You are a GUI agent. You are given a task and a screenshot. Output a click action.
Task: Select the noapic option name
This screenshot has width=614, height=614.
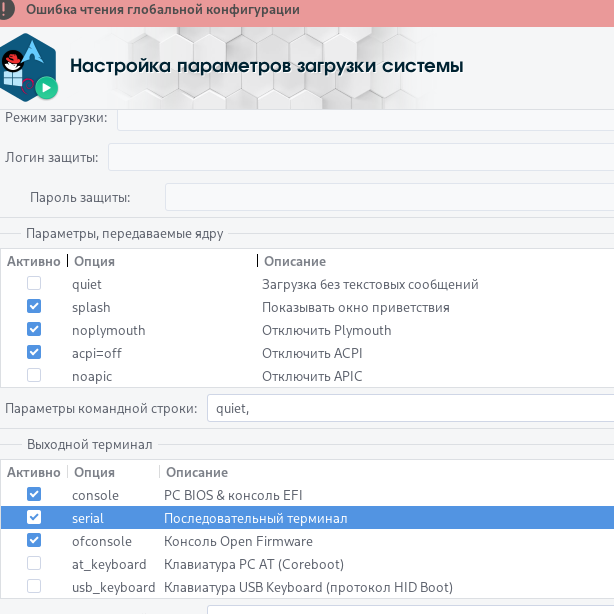click(92, 377)
